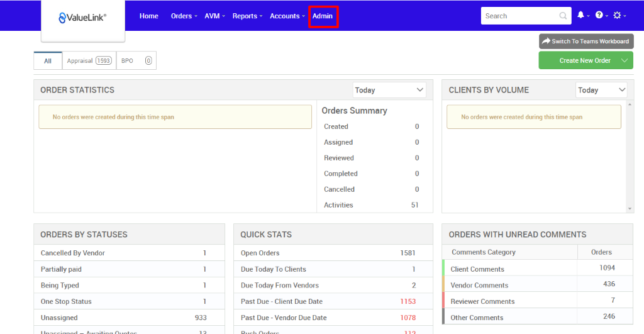Open the Admin menu
Image resolution: width=644 pixels, height=334 pixels.
pos(323,16)
